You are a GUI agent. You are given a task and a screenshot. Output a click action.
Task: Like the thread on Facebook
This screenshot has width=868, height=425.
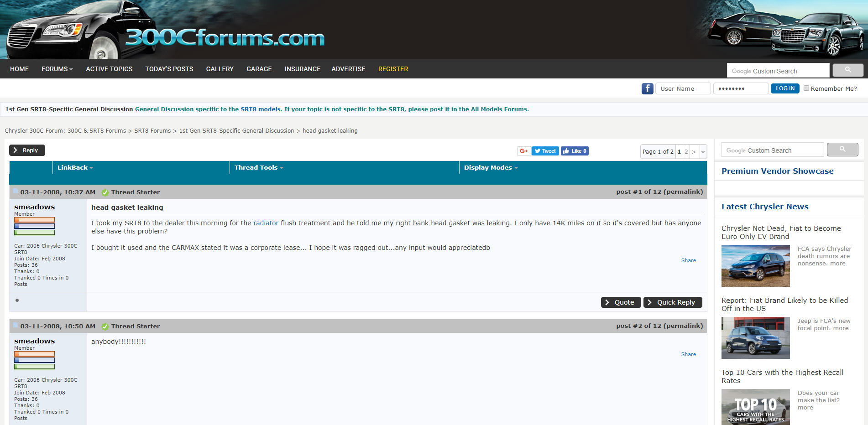tap(575, 151)
